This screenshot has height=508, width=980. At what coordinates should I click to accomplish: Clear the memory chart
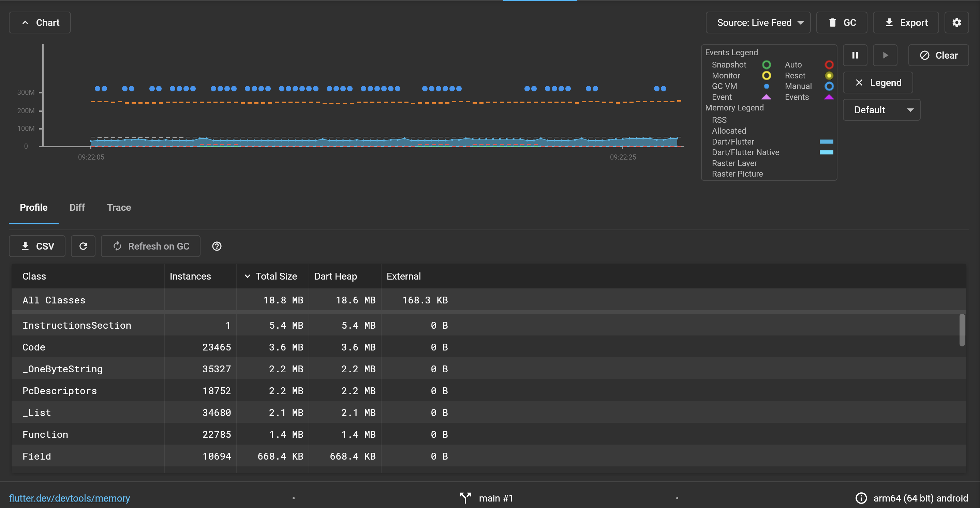coord(938,56)
